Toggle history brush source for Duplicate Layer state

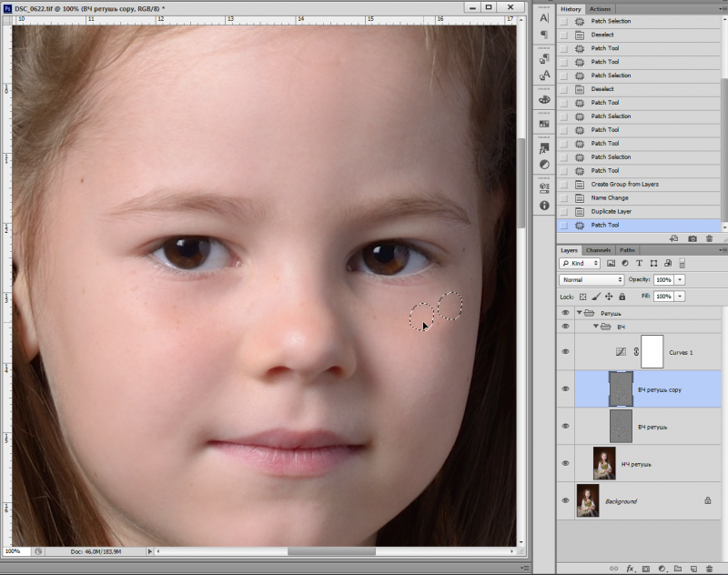click(x=563, y=212)
